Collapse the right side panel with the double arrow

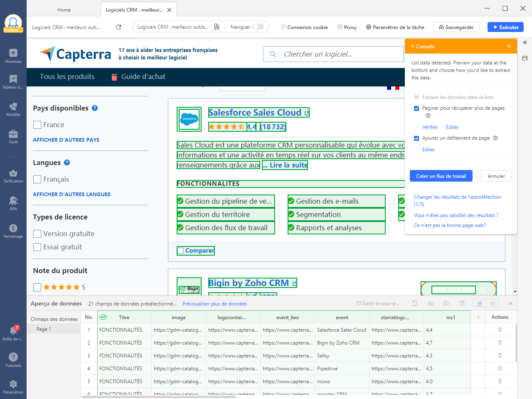(525, 42)
